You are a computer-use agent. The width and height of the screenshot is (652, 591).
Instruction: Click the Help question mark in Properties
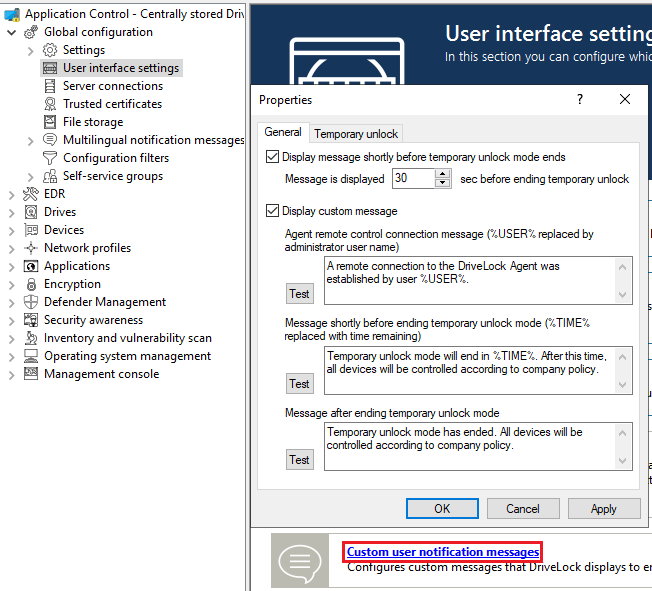(x=580, y=100)
